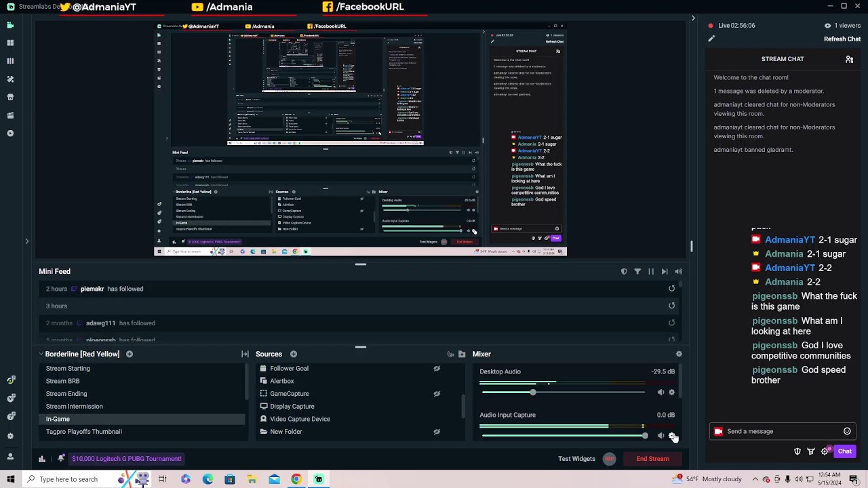Click the Send a message chat field
Screen dimensions: 868x488
click(783, 431)
